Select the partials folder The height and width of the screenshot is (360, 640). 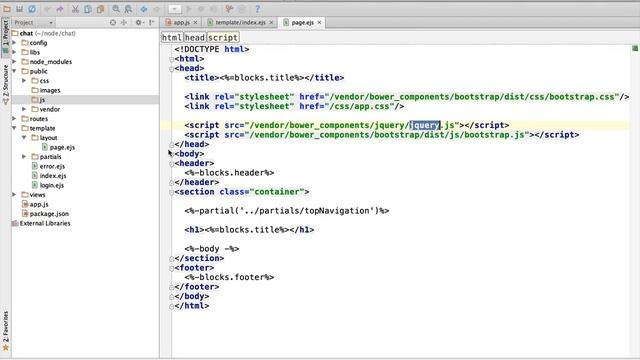[47, 157]
